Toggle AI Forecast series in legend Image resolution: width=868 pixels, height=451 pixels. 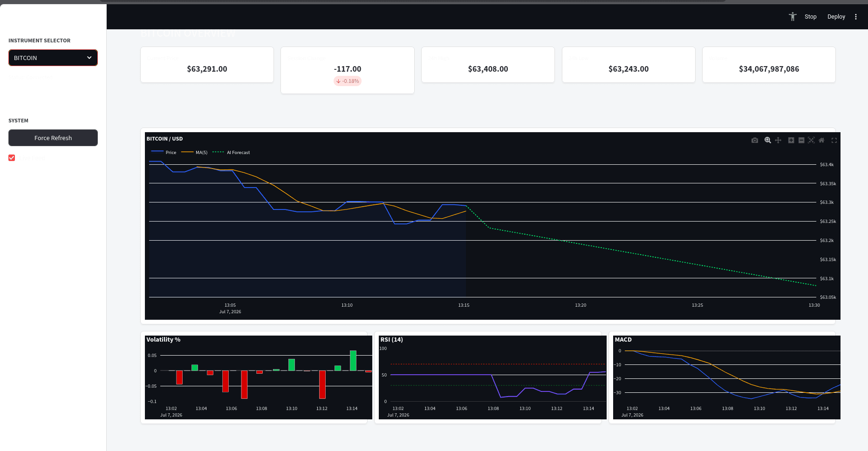[231, 153]
